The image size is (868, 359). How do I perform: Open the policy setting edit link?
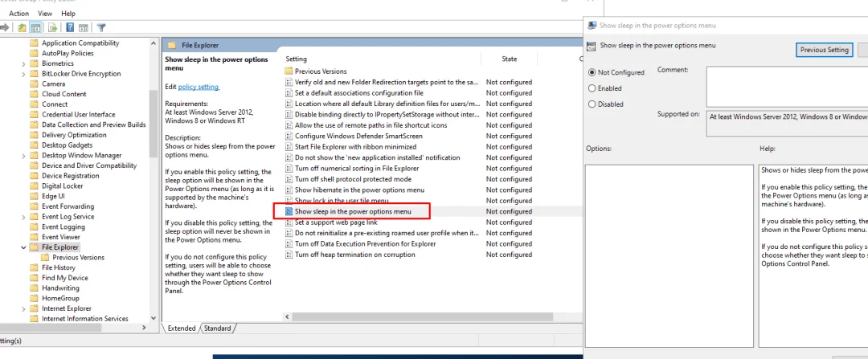tap(199, 87)
